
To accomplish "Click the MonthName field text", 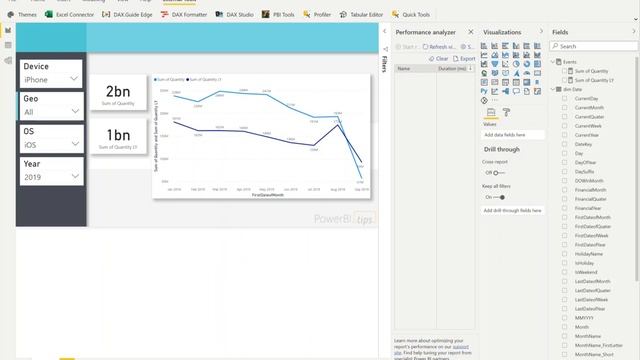I will (588, 336).
